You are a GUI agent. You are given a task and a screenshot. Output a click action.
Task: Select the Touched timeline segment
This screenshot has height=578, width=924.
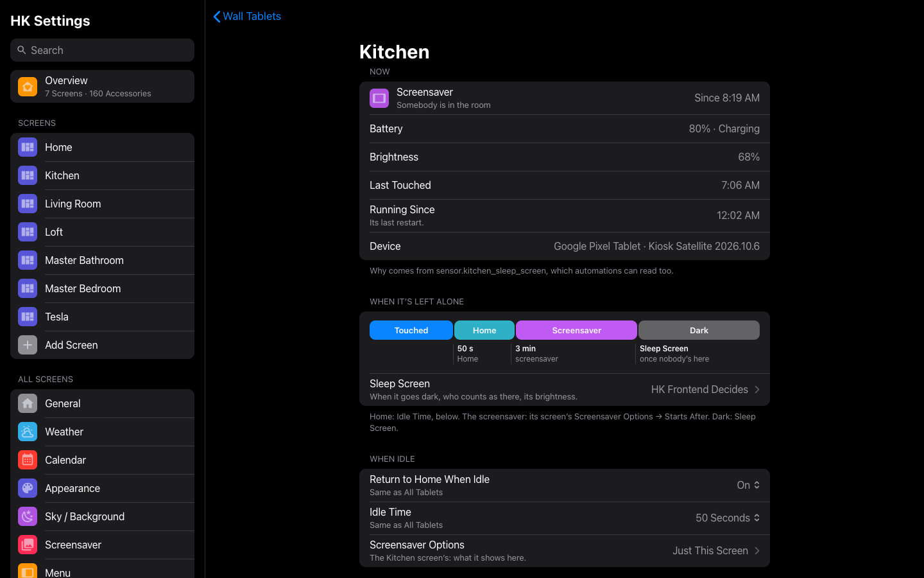(411, 330)
